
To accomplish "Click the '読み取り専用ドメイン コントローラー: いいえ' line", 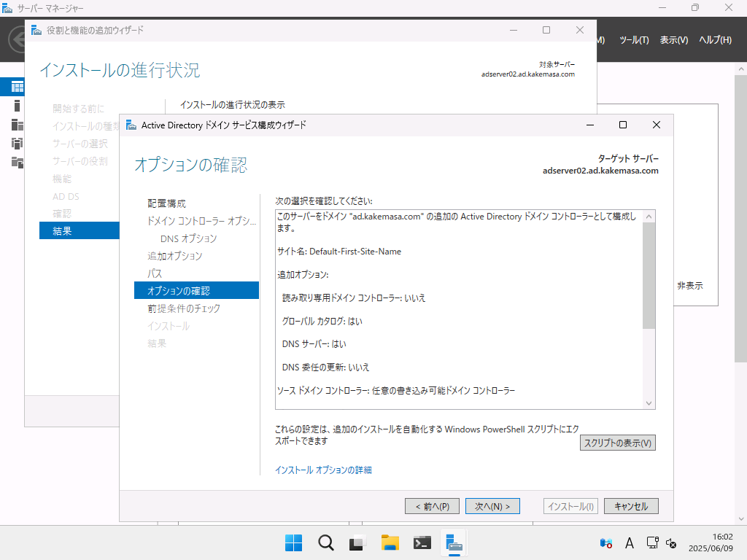I will click(x=354, y=298).
